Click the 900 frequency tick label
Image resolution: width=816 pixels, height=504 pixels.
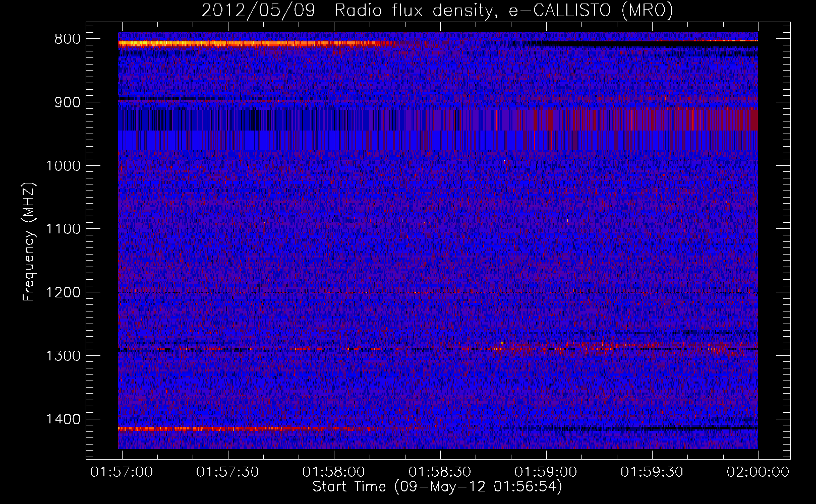click(x=68, y=102)
